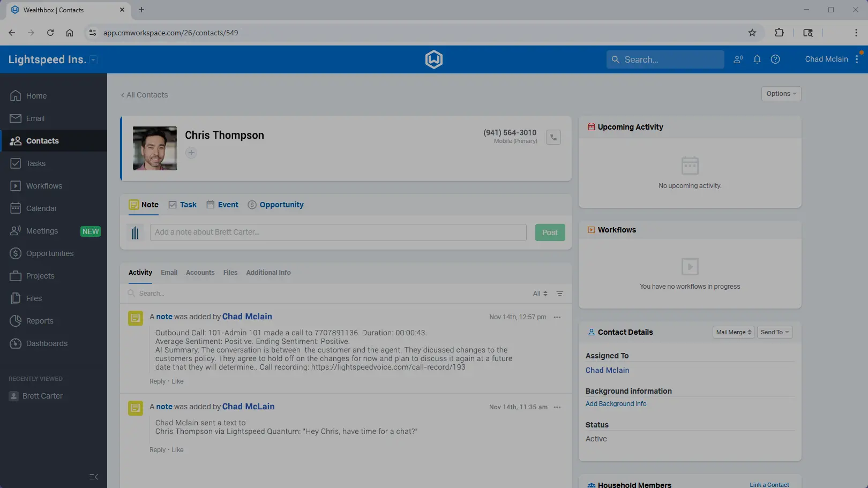Click the meeting voice icon in header
Screen dimensions: 868x488
(x=738, y=59)
